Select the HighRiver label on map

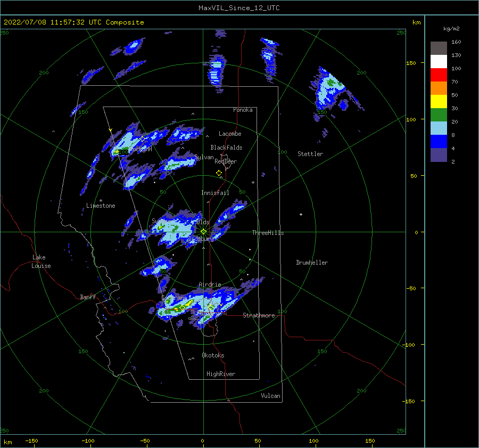click(221, 374)
